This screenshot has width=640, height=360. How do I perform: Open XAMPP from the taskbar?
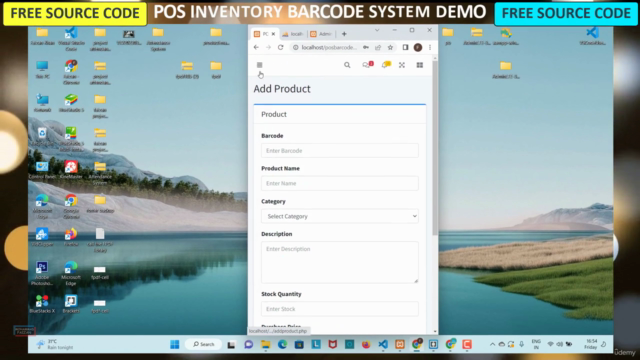400,344
